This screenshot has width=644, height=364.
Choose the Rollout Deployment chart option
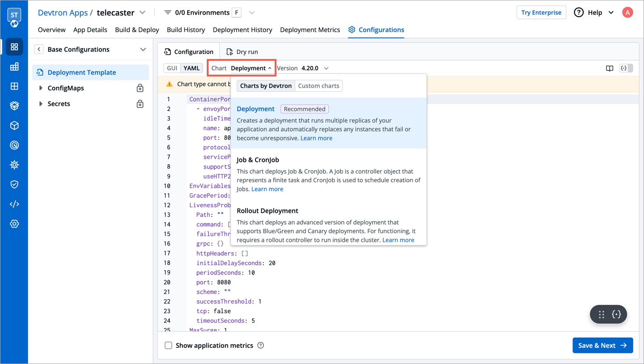click(x=267, y=211)
